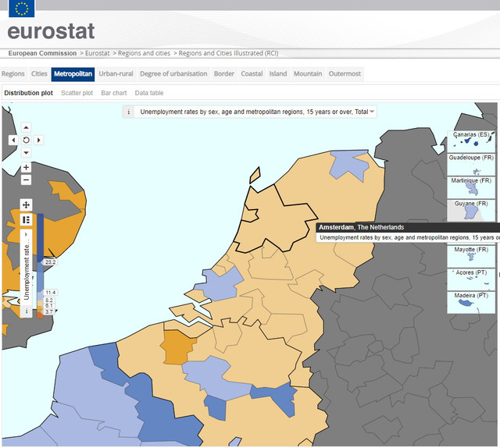Toggle the map legend list icon
This screenshot has height=448, width=500.
tap(26, 220)
